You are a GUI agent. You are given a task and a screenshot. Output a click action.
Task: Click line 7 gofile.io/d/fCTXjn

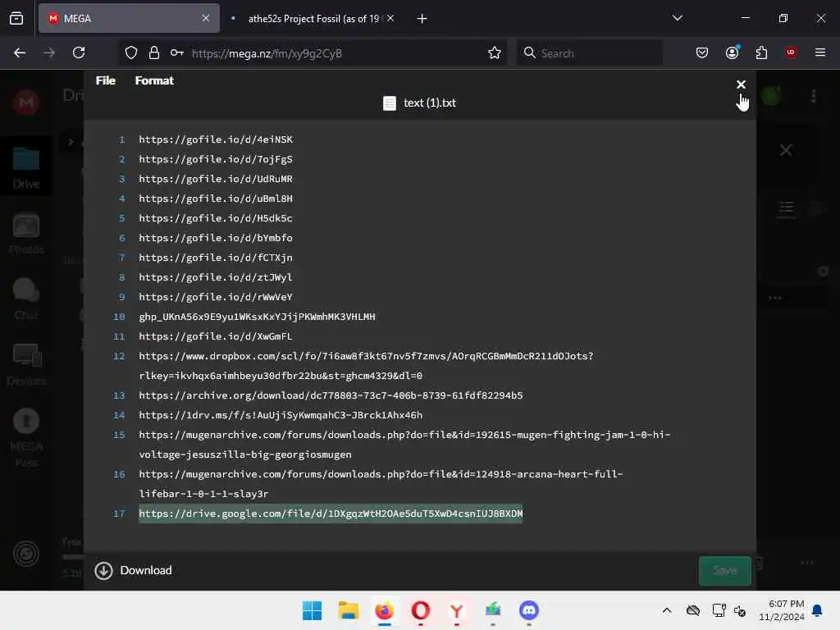[216, 258]
